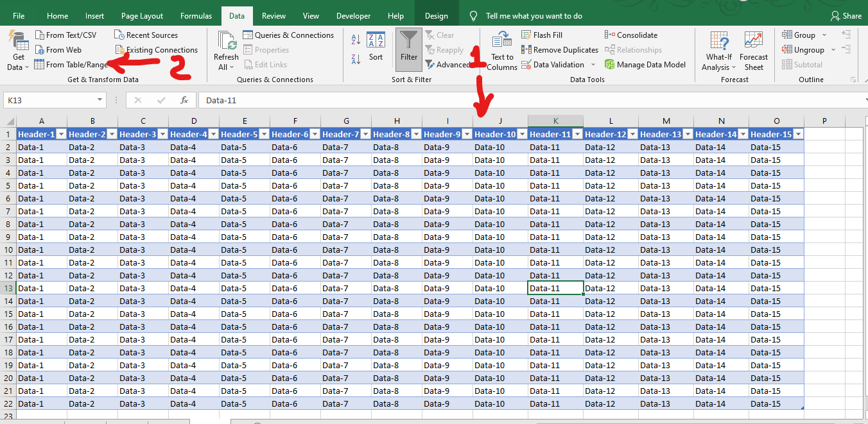Screen dimensions: 868x424
Task: Click the Tell me search box
Action: point(534,16)
